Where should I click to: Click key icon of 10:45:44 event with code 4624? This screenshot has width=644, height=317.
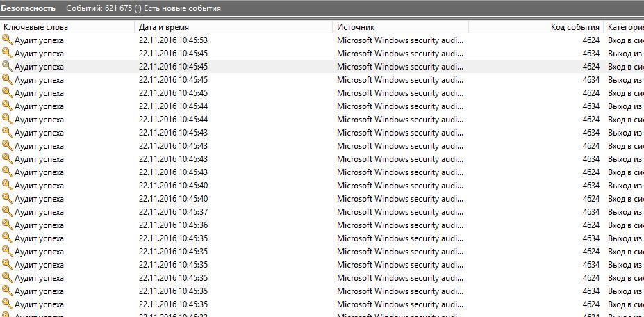[x=8, y=120]
